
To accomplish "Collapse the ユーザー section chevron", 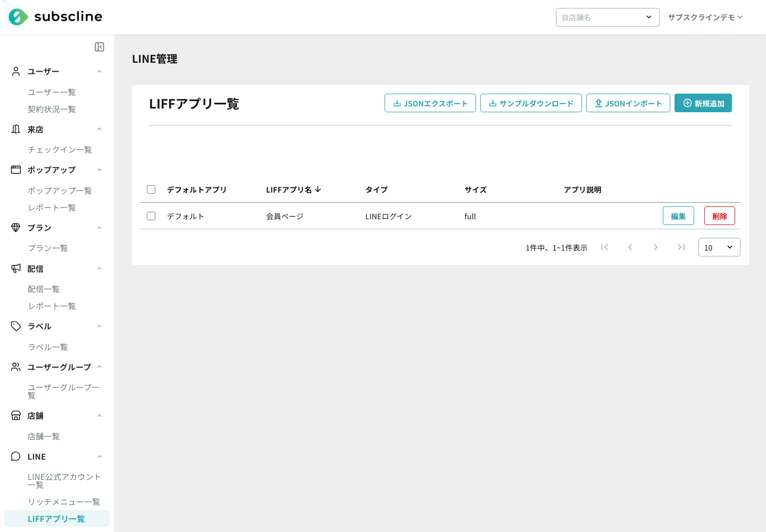I will coord(99,71).
